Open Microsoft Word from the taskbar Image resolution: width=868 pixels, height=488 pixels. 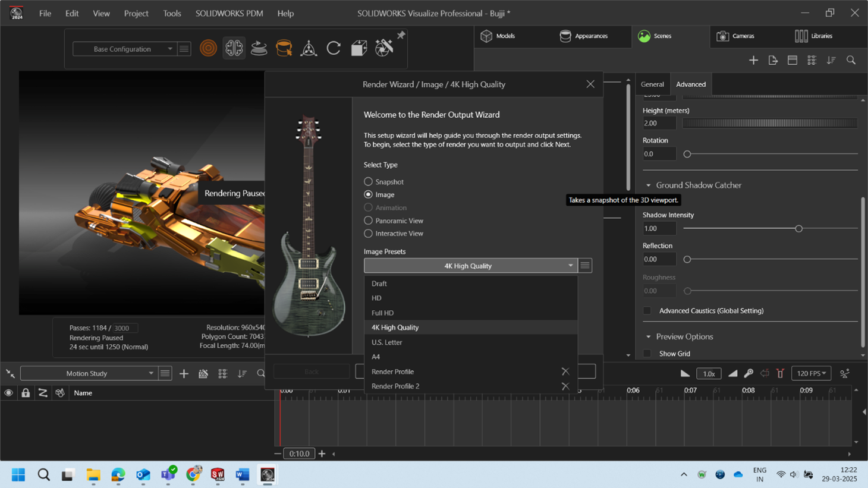pos(242,474)
